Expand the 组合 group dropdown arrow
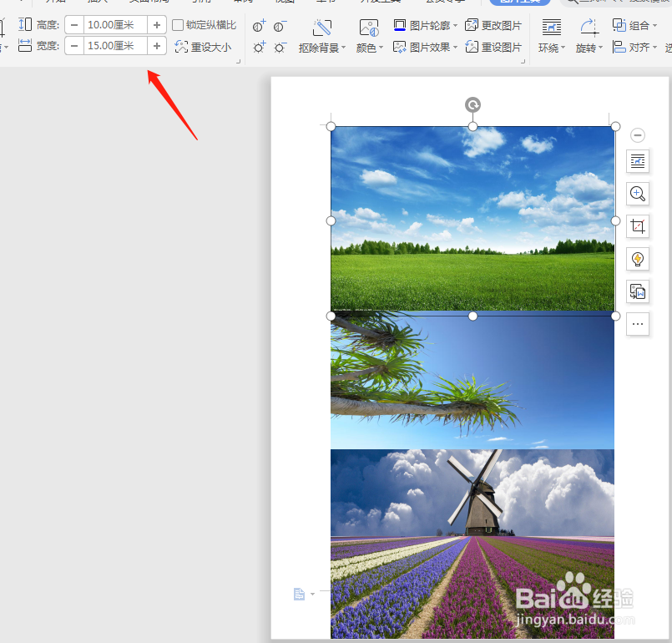The height and width of the screenshot is (643, 672). point(654,26)
